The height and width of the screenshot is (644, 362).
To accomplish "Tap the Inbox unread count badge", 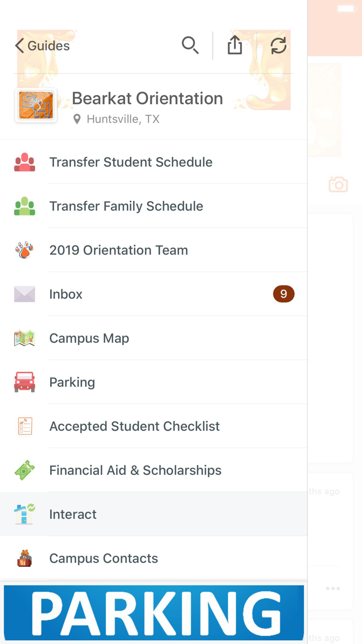I will tap(283, 294).
